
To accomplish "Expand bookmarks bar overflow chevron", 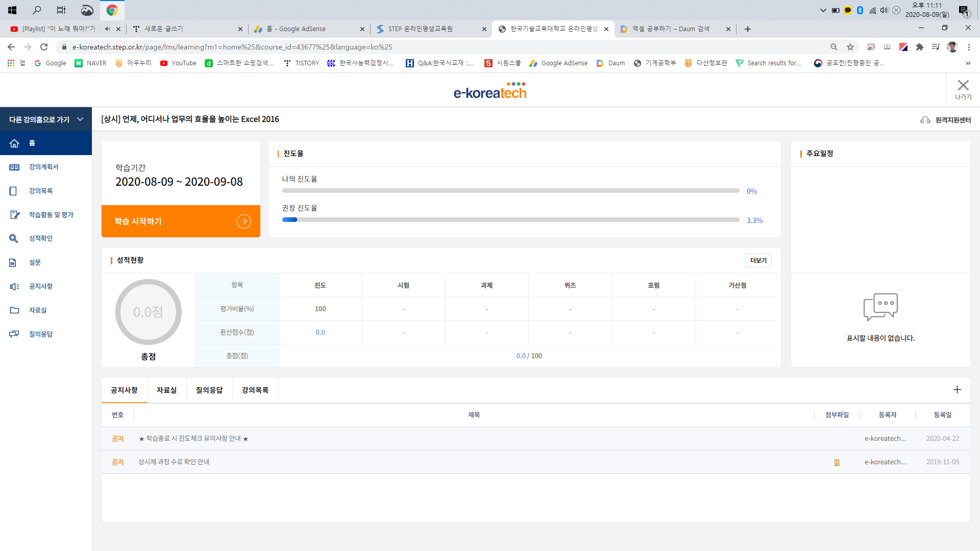I will (968, 63).
